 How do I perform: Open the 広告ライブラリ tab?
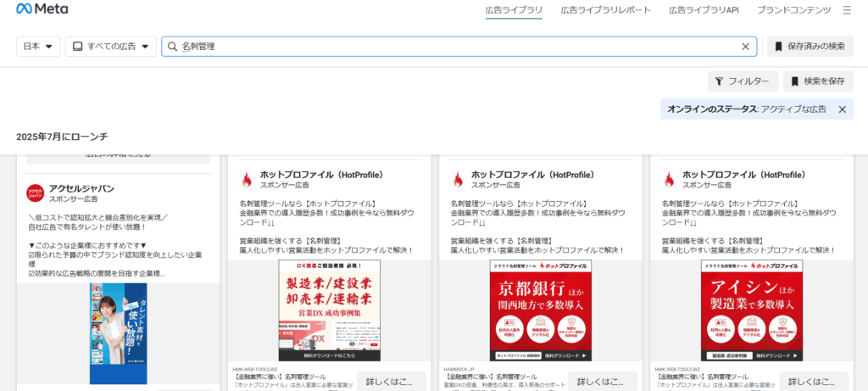point(514,10)
